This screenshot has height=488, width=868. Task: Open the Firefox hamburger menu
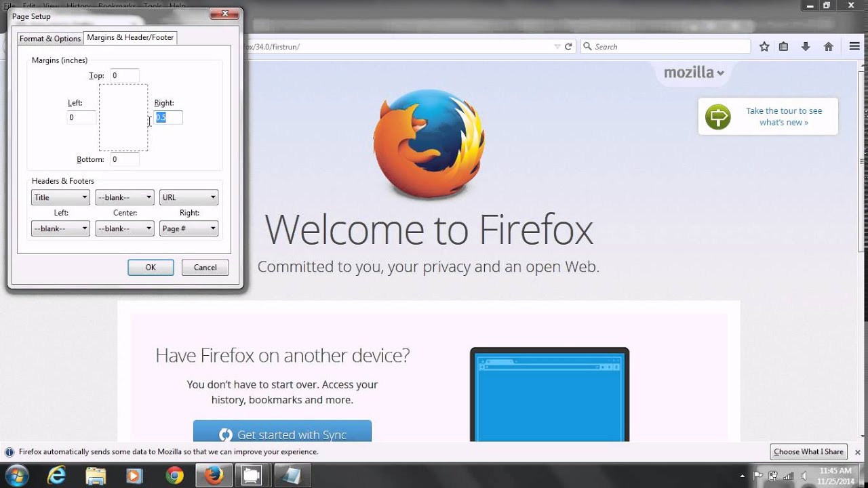click(x=854, y=47)
